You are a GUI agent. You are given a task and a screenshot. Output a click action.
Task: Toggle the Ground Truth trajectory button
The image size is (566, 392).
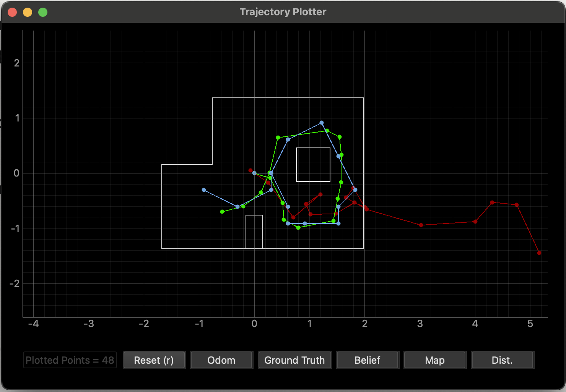tap(294, 360)
